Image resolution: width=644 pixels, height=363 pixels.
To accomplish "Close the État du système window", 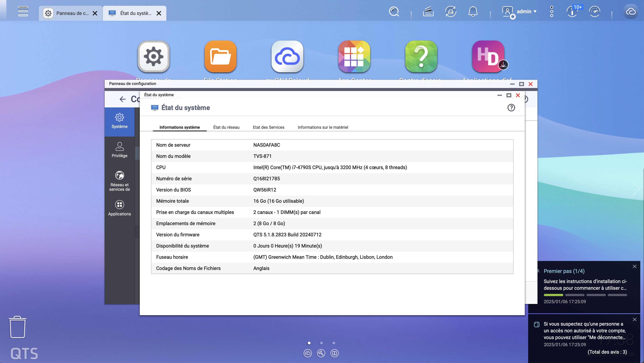I will click(518, 95).
